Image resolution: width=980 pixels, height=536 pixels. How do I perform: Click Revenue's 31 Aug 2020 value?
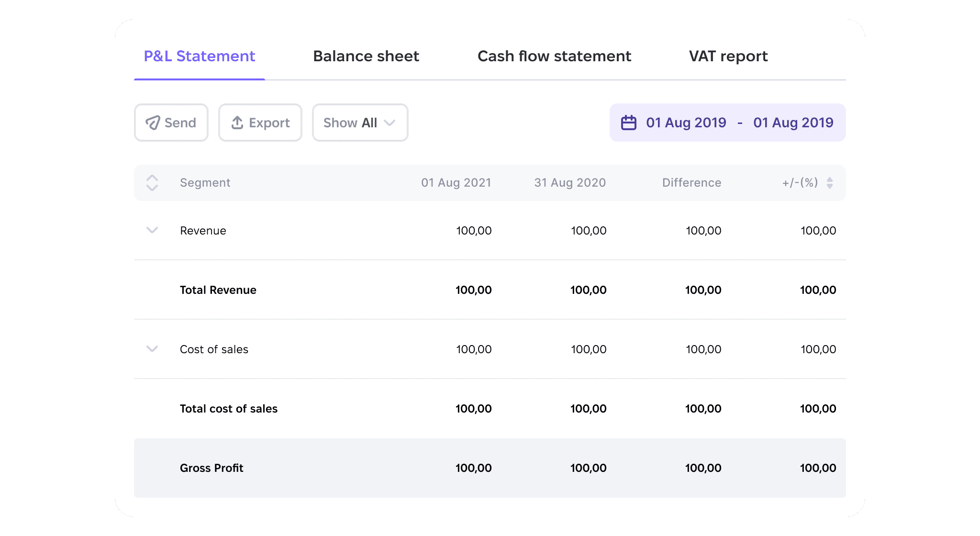(589, 231)
